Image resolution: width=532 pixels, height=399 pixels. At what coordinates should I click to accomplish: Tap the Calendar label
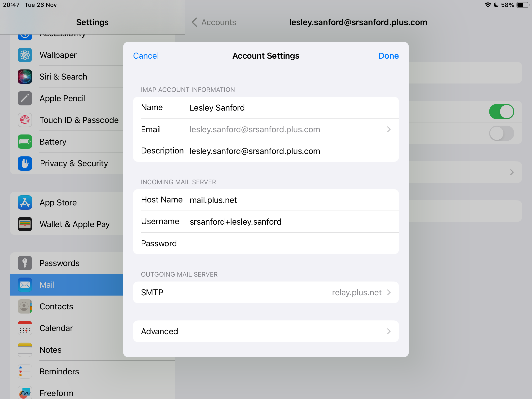(56, 328)
